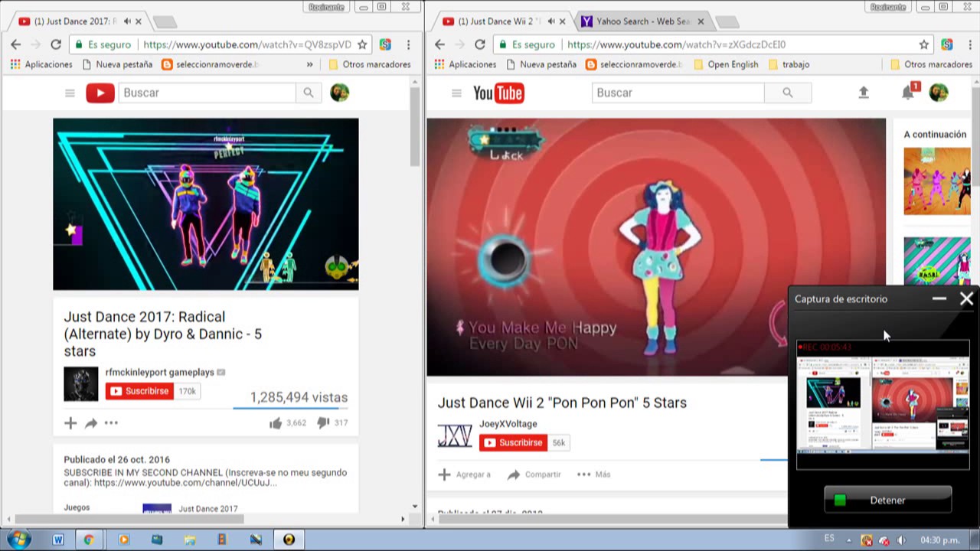Open the Windows Start menu

tap(18, 540)
